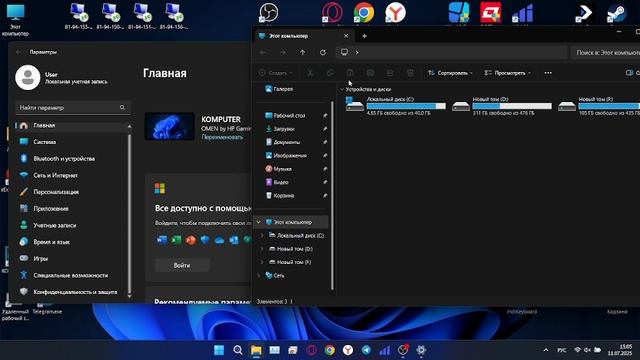Open Chrome desktop shortcut
Screen dimensions: 640x360
[x=364, y=13]
